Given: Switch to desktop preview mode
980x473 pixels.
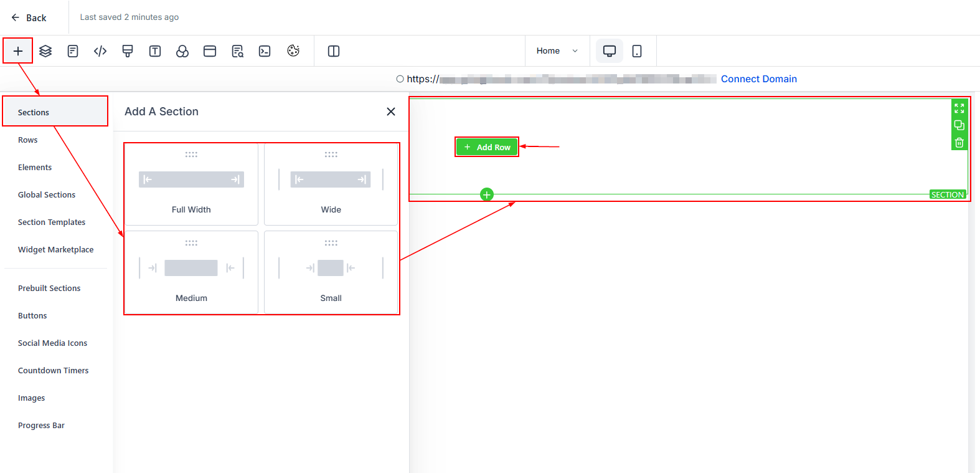Looking at the screenshot, I should tap(610, 51).
